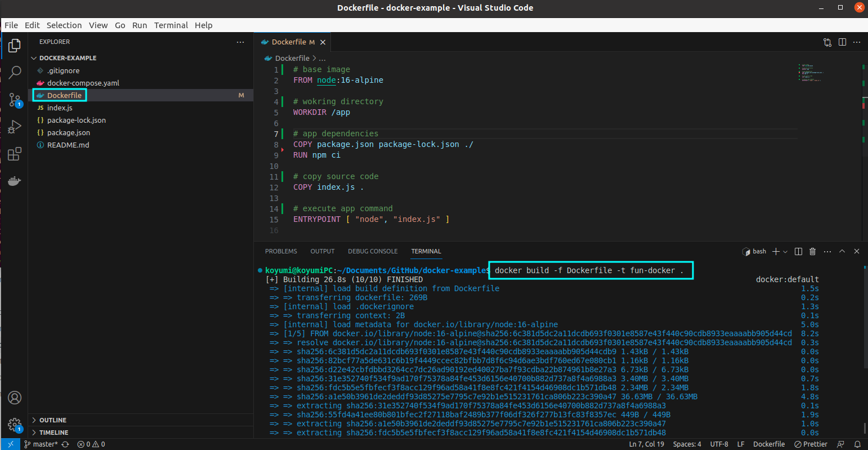Viewport: 868px width, 450px height.
Task: Open the Extensions view
Action: [15, 154]
